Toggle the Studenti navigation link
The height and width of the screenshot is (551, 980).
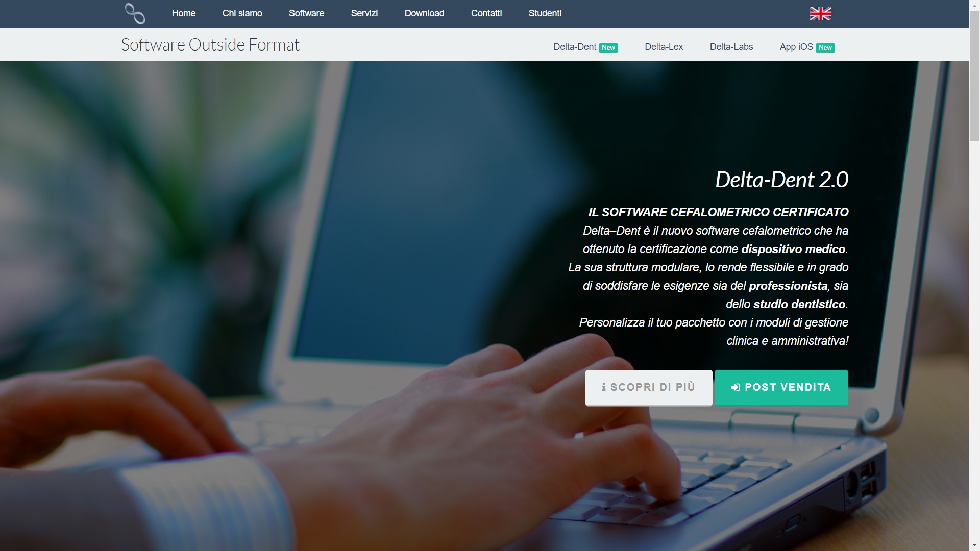click(545, 13)
